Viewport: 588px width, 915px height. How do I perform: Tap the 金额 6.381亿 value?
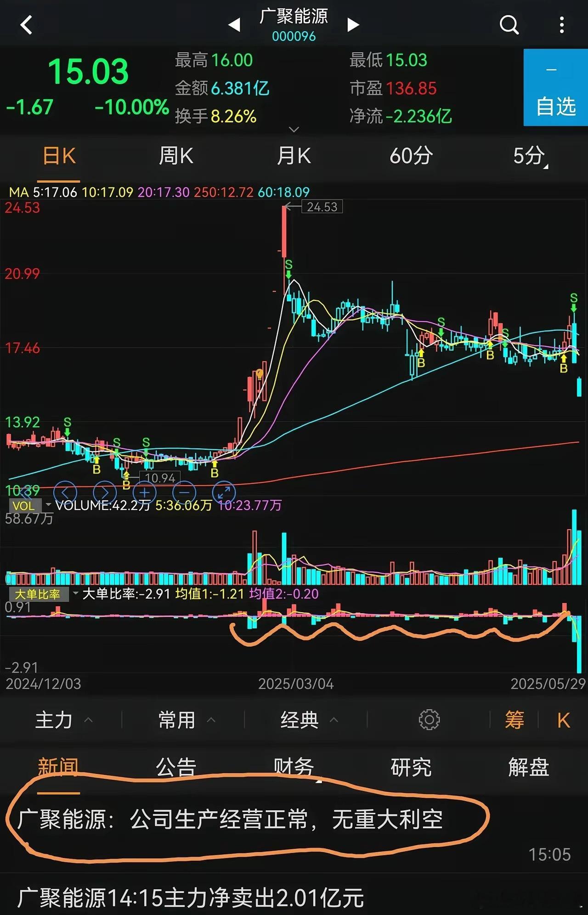[x=240, y=88]
